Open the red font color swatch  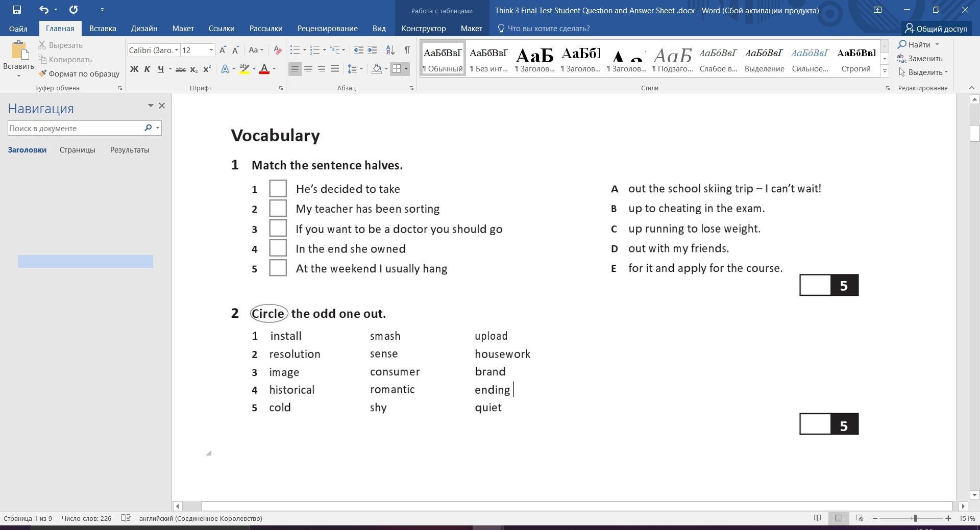click(264, 69)
